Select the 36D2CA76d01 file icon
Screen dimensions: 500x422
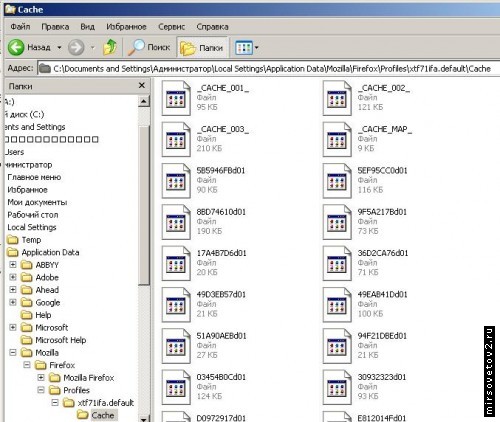pyautogui.click(x=337, y=263)
